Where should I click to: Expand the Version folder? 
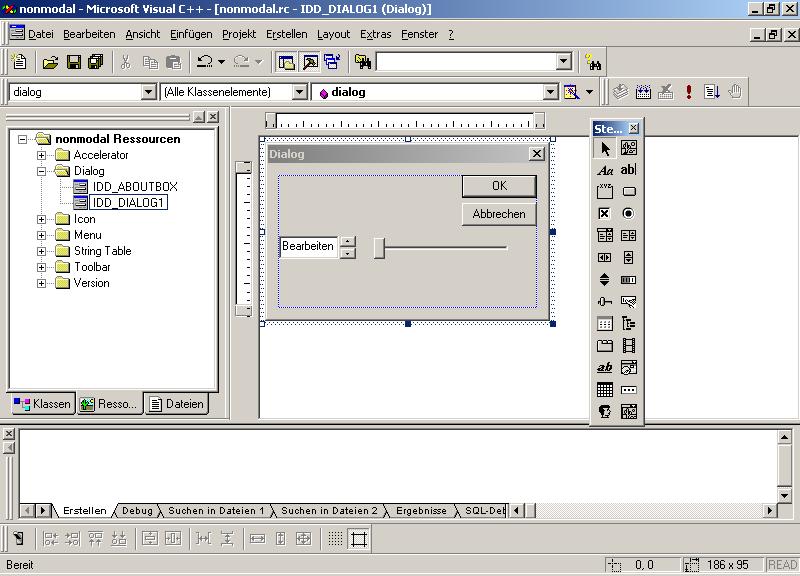[41, 283]
